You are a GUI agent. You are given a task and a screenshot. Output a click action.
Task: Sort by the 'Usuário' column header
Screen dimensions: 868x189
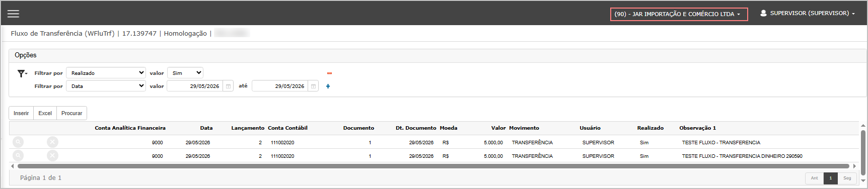tap(590, 128)
